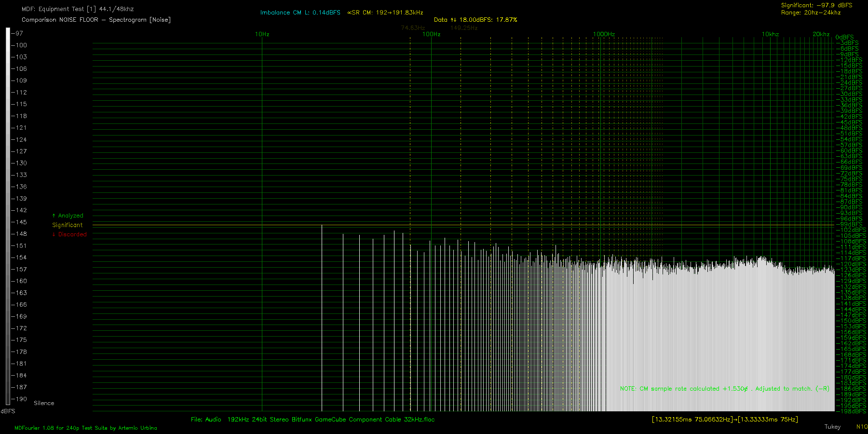The width and height of the screenshot is (868, 434).
Task: Click the 'SR CM: 192→191.83kHz' sample rate text
Action: (x=385, y=13)
